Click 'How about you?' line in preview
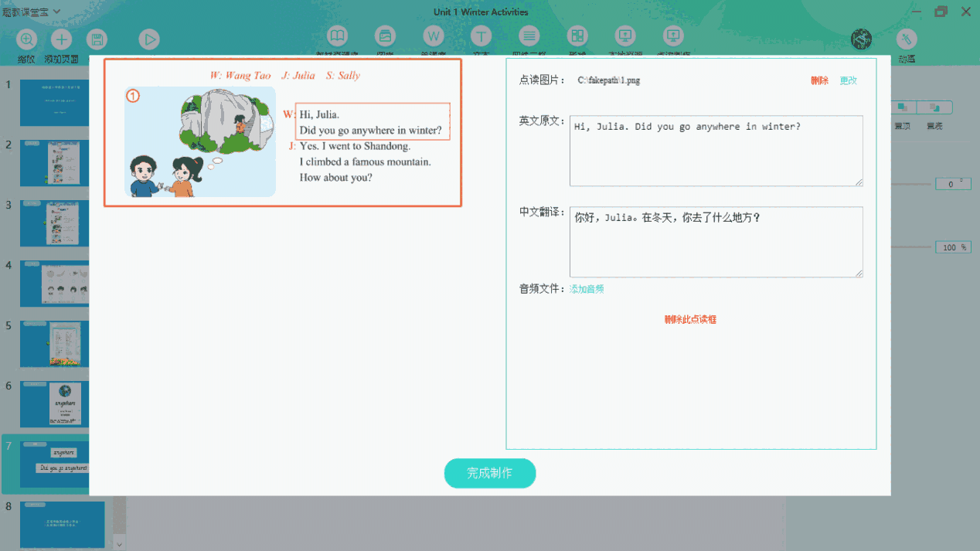The image size is (980, 551). click(335, 178)
